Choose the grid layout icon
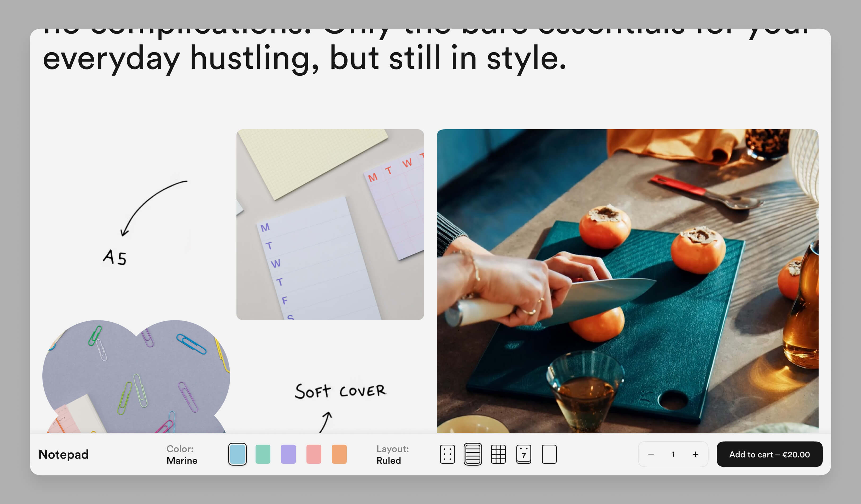The height and width of the screenshot is (504, 861). (498, 454)
